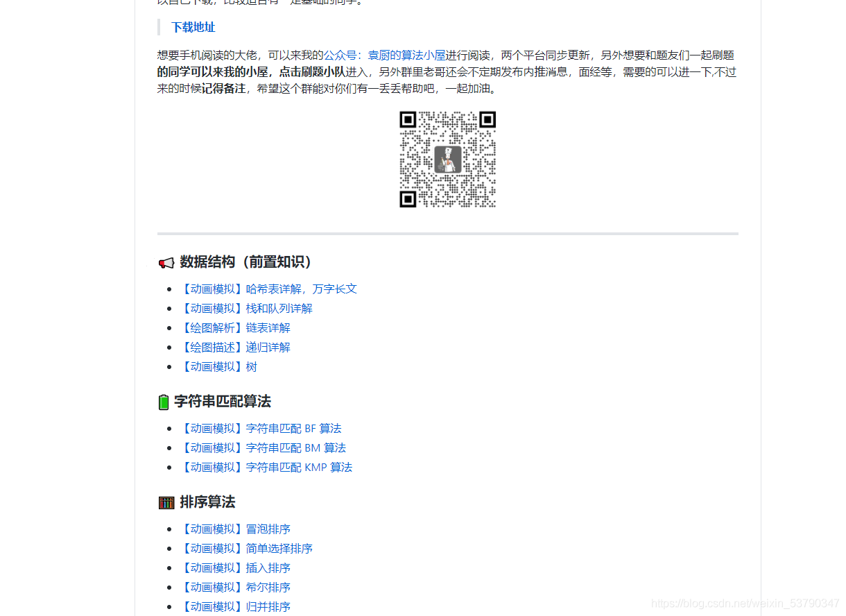Click the 排序算法 heading text
Screen dimensions: 846x616
pyautogui.click(x=207, y=502)
